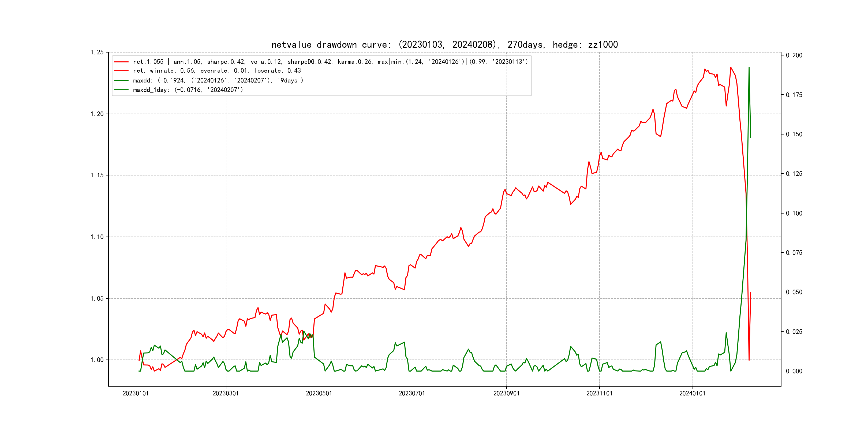868x434 pixels.
Task: Click the green swatch beside maxdd legend entry
Action: 121,81
